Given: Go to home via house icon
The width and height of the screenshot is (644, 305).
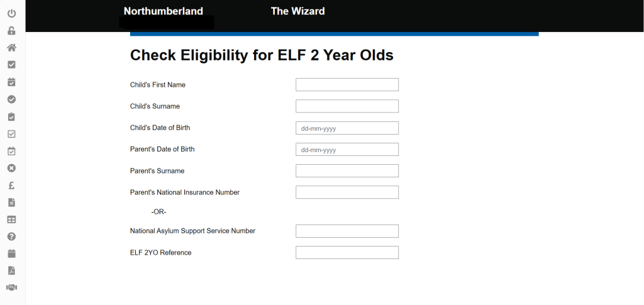Looking at the screenshot, I should [x=11, y=48].
